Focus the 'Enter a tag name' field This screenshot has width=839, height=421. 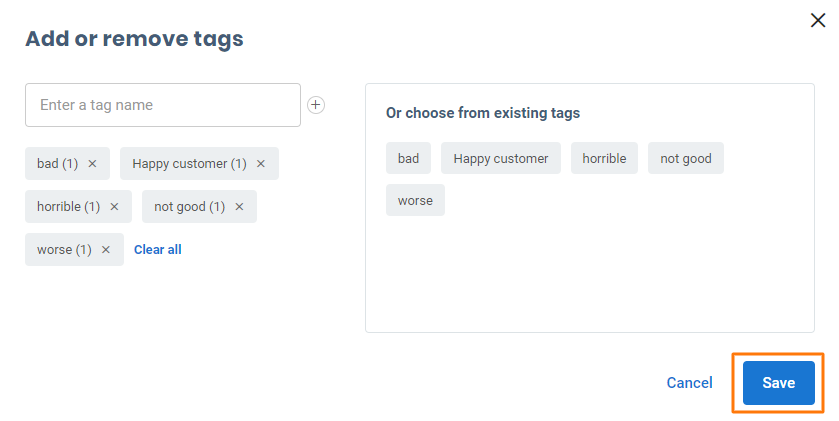point(162,105)
